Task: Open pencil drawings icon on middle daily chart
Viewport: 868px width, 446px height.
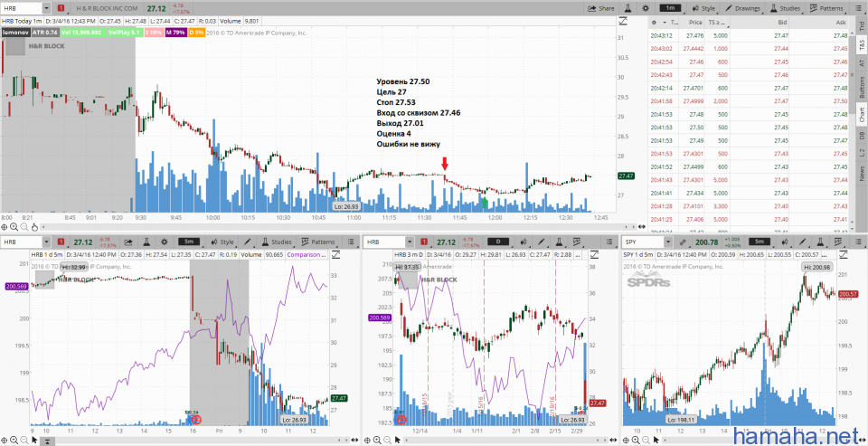Action: click(541, 242)
